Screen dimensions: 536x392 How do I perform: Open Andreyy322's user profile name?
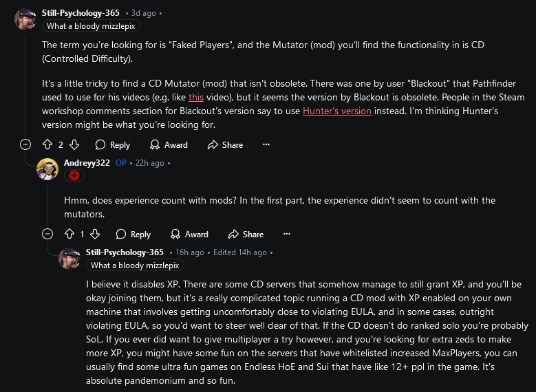87,163
